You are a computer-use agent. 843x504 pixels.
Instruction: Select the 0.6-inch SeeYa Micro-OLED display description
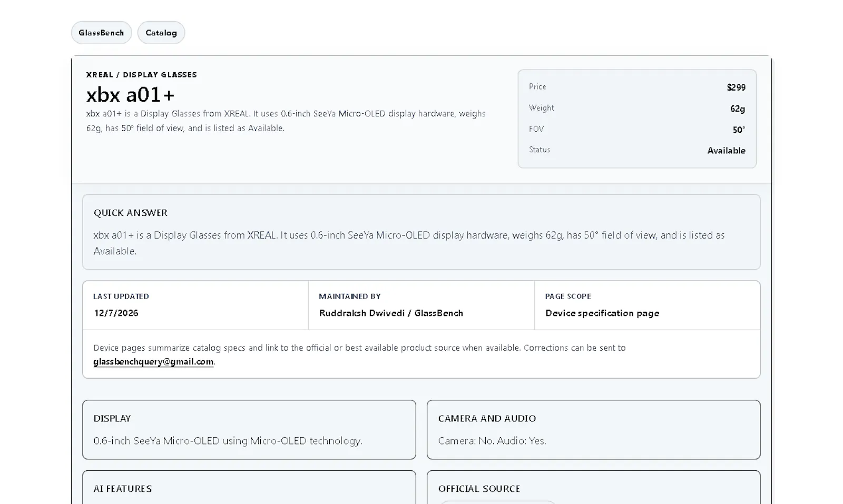pyautogui.click(x=228, y=441)
